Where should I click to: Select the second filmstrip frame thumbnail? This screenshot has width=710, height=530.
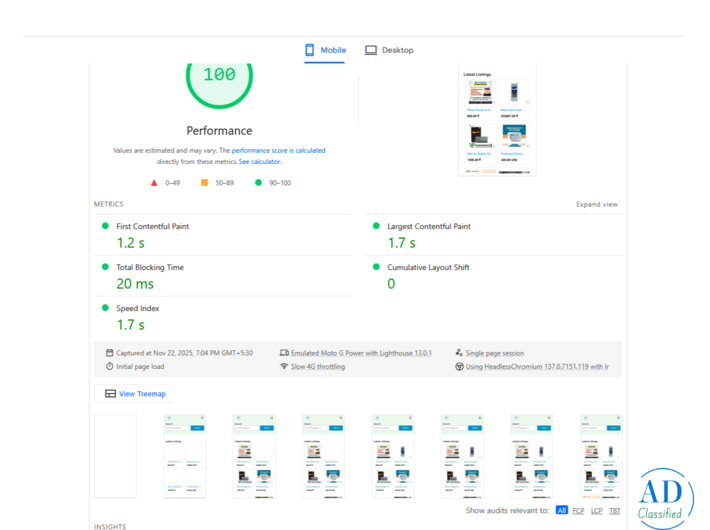[x=185, y=456]
